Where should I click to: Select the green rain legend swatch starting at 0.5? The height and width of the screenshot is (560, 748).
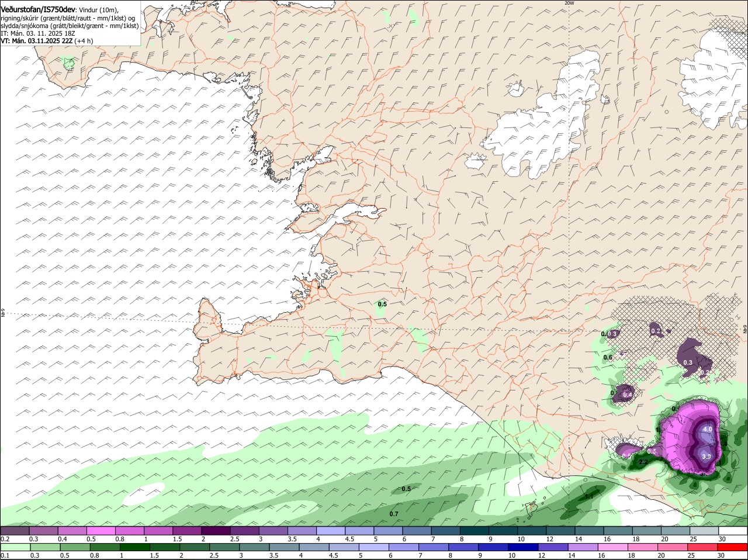pos(75,548)
